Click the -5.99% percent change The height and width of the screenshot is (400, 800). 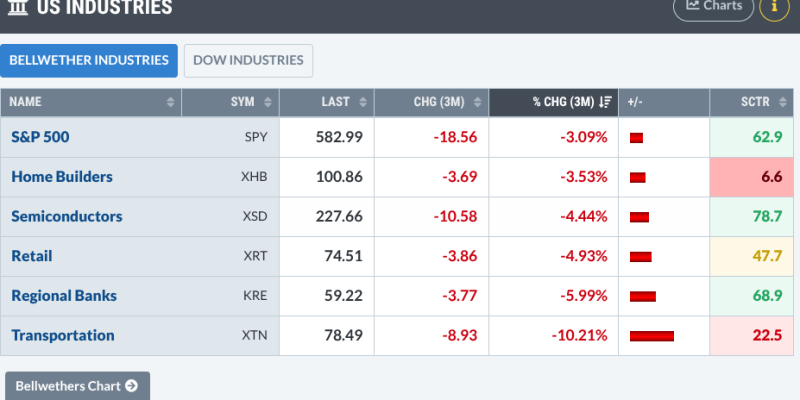(x=584, y=295)
